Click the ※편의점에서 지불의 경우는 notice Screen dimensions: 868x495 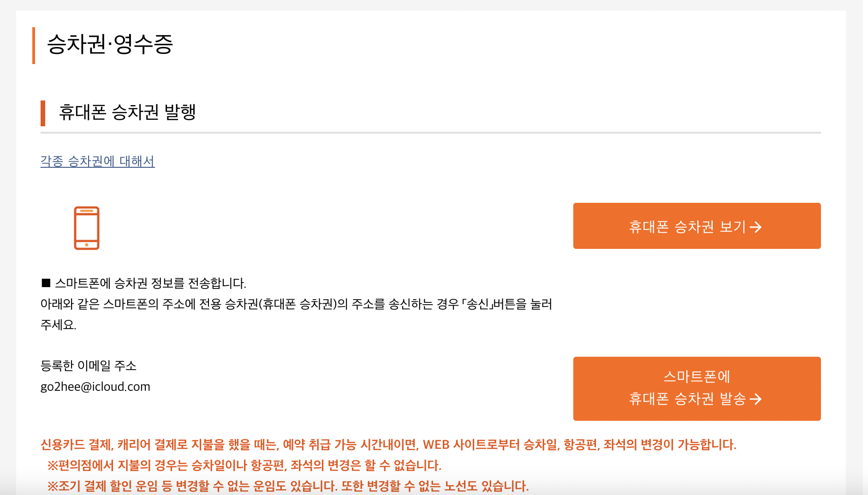point(244,466)
